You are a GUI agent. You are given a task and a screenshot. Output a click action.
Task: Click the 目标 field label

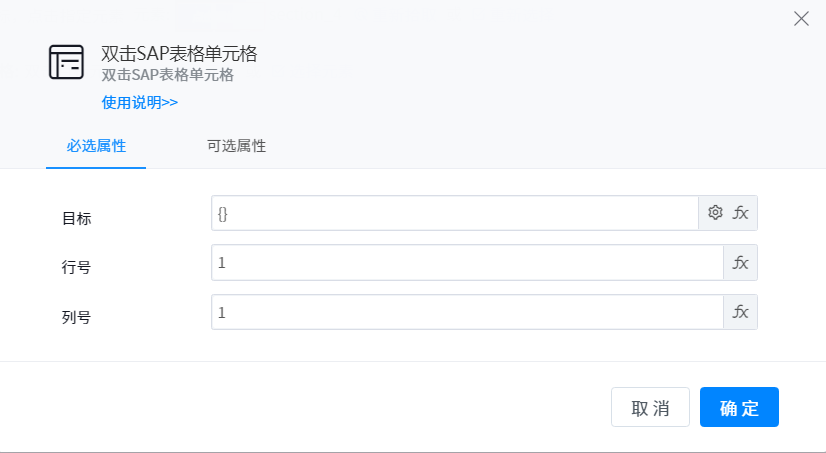(77, 218)
